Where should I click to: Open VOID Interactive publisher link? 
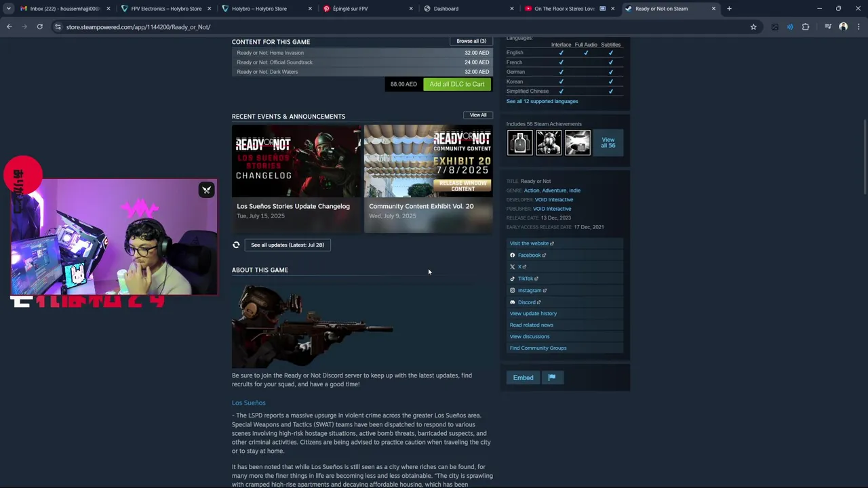tap(552, 209)
